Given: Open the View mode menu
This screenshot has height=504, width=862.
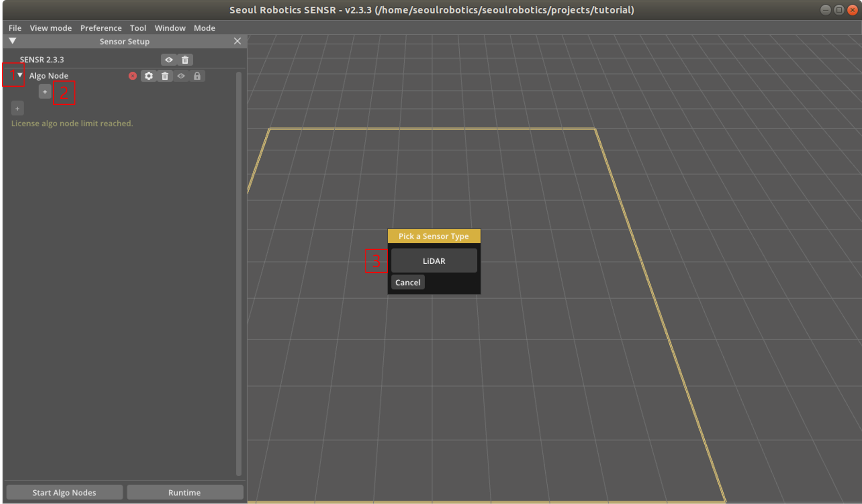Looking at the screenshot, I should pyautogui.click(x=50, y=28).
